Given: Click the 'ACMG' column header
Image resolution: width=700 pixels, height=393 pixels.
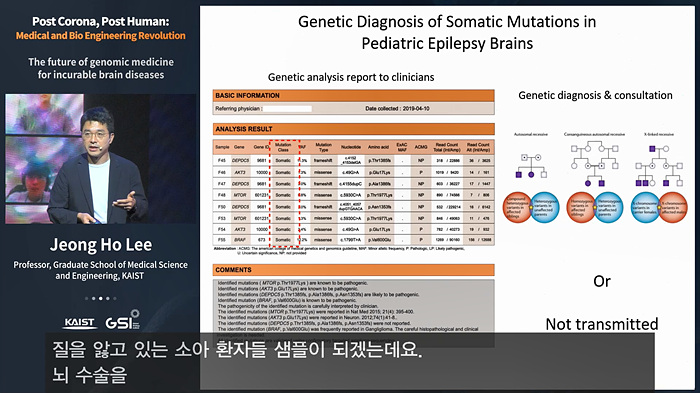Looking at the screenshot, I should pos(421,147).
